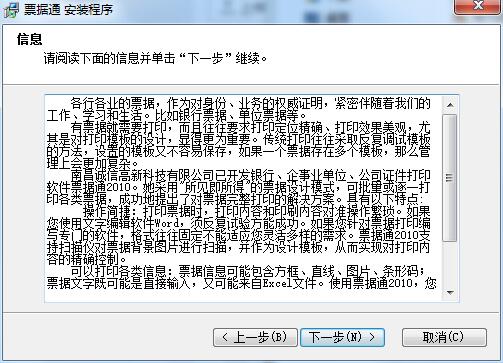Click the vertical scrollbar thumb
503x363 pixels.
coord(450,177)
